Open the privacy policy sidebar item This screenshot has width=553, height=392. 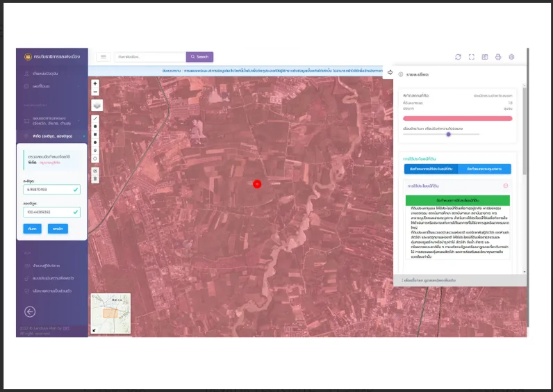coord(51,291)
